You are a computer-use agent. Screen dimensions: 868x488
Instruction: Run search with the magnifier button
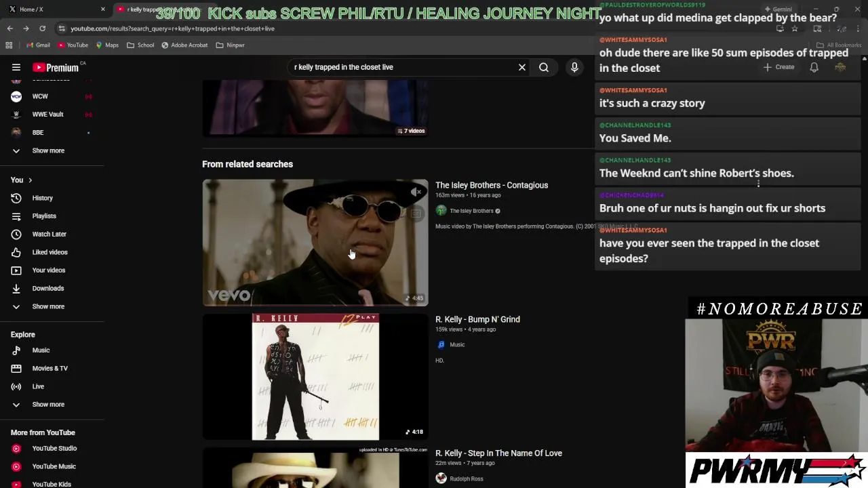(544, 67)
